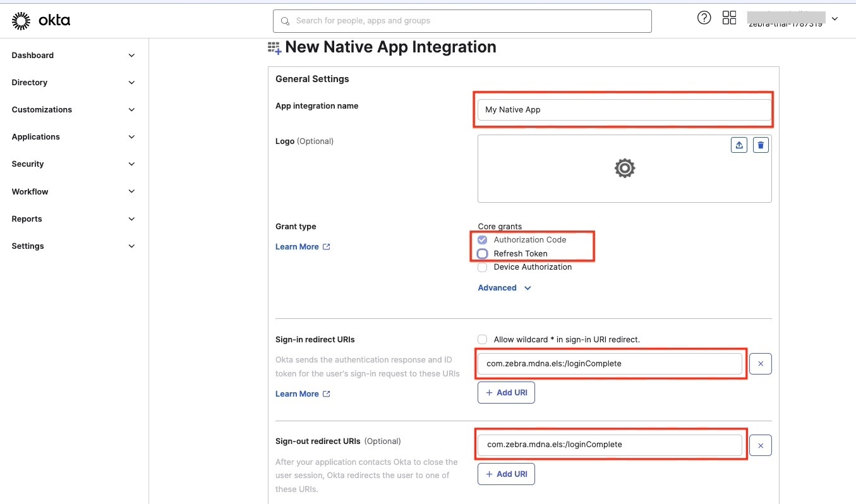This screenshot has width=856, height=504.
Task: Open the help question mark icon
Action: click(704, 18)
